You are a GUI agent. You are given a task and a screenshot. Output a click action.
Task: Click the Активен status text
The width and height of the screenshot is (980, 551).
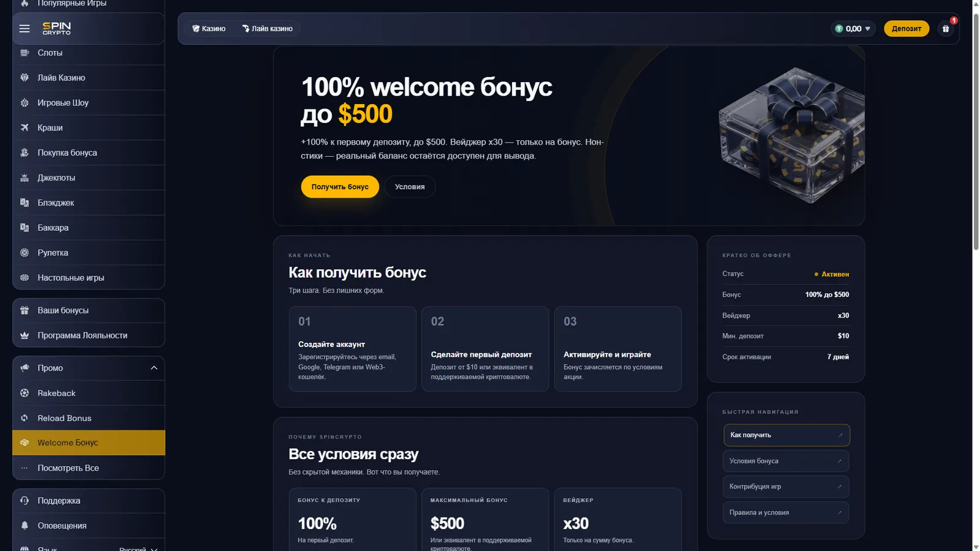[x=835, y=274]
